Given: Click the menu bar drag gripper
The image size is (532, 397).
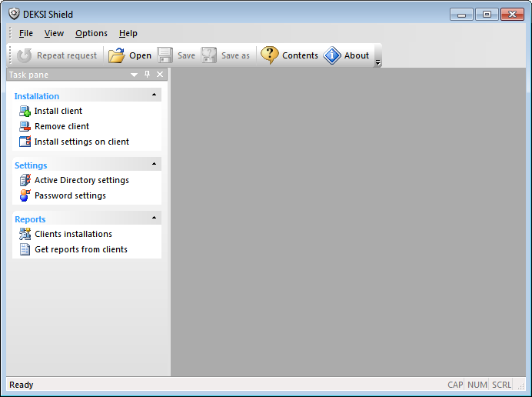Looking at the screenshot, I should (x=11, y=33).
